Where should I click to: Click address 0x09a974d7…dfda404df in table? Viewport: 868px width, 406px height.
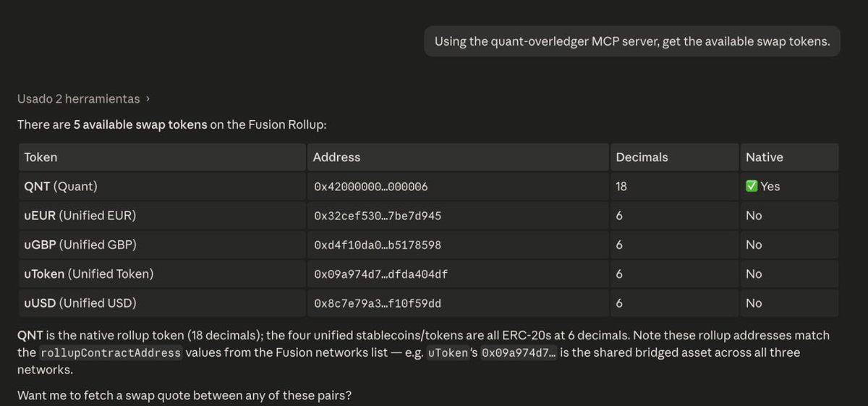[x=380, y=274]
